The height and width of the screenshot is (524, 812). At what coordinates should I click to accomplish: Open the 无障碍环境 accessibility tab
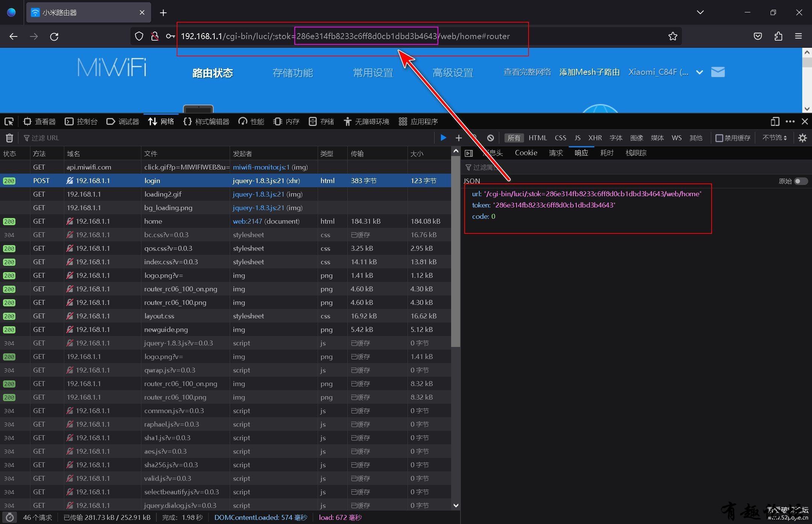[366, 122]
